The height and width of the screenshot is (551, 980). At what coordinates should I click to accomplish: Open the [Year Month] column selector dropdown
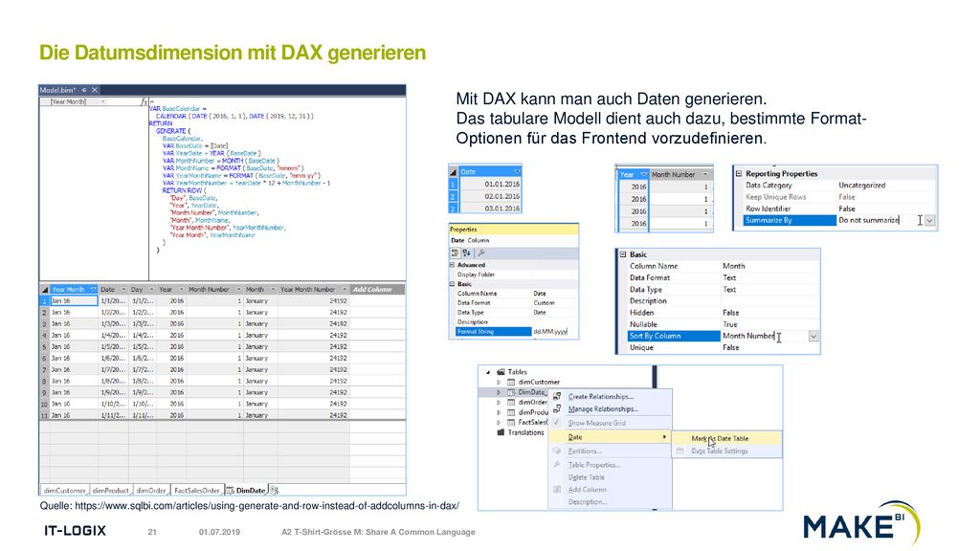coord(103,101)
